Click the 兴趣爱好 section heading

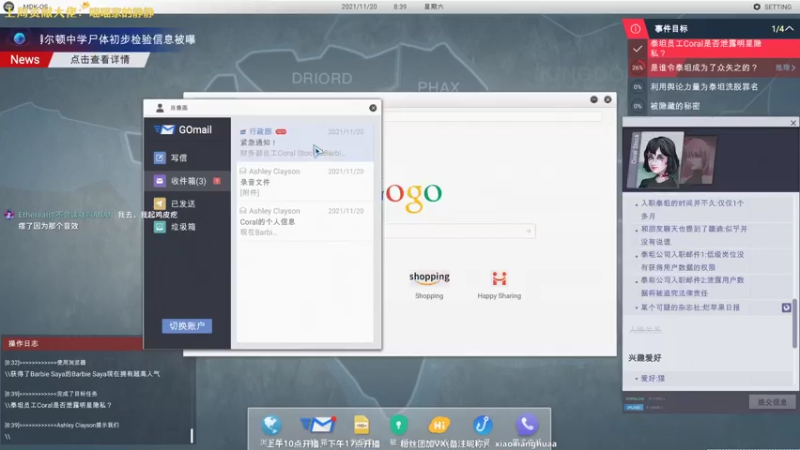click(645, 358)
